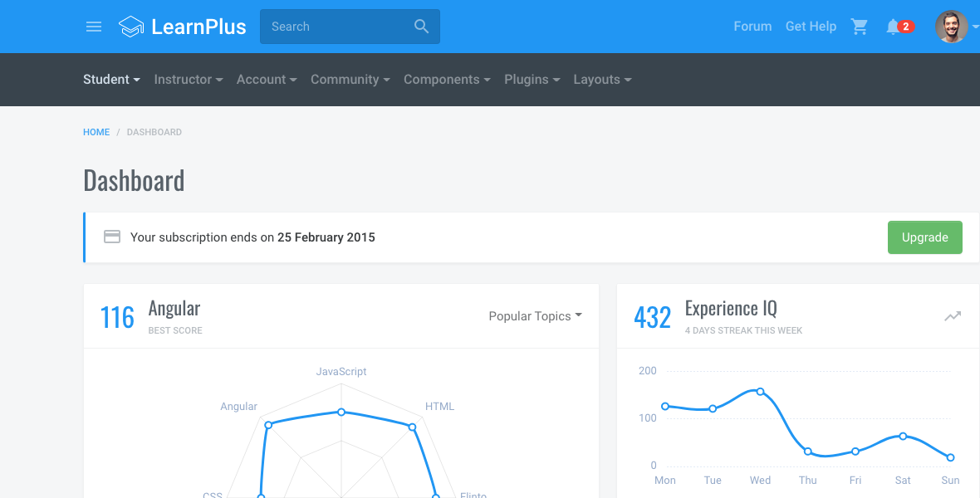Click the Angular radar axis label
The width and height of the screenshot is (980, 498).
click(x=238, y=406)
